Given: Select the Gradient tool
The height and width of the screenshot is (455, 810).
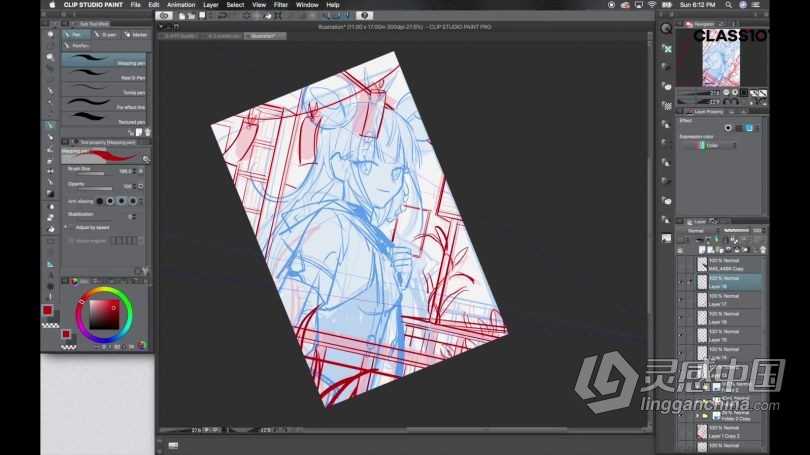Looking at the screenshot, I should (50, 194).
